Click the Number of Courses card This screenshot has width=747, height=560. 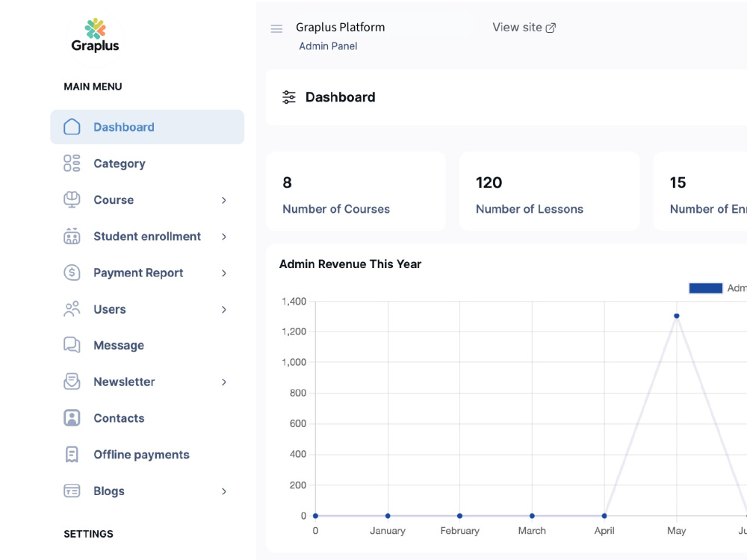pos(356,191)
